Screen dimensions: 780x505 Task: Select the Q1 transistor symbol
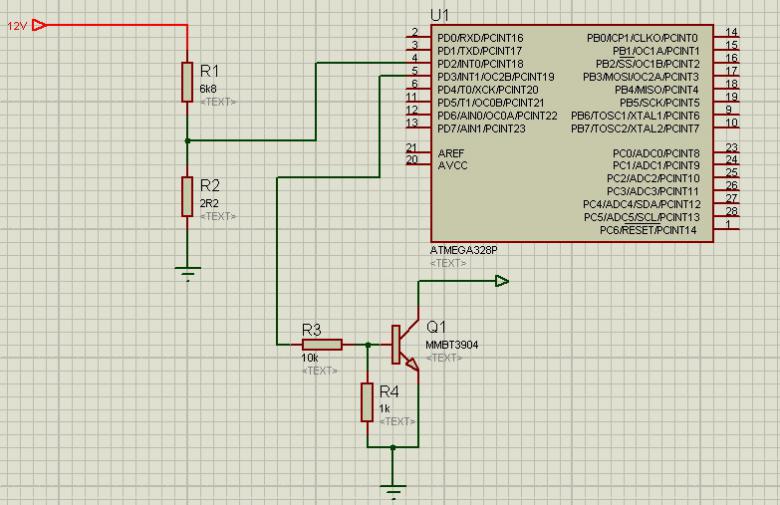(x=405, y=344)
